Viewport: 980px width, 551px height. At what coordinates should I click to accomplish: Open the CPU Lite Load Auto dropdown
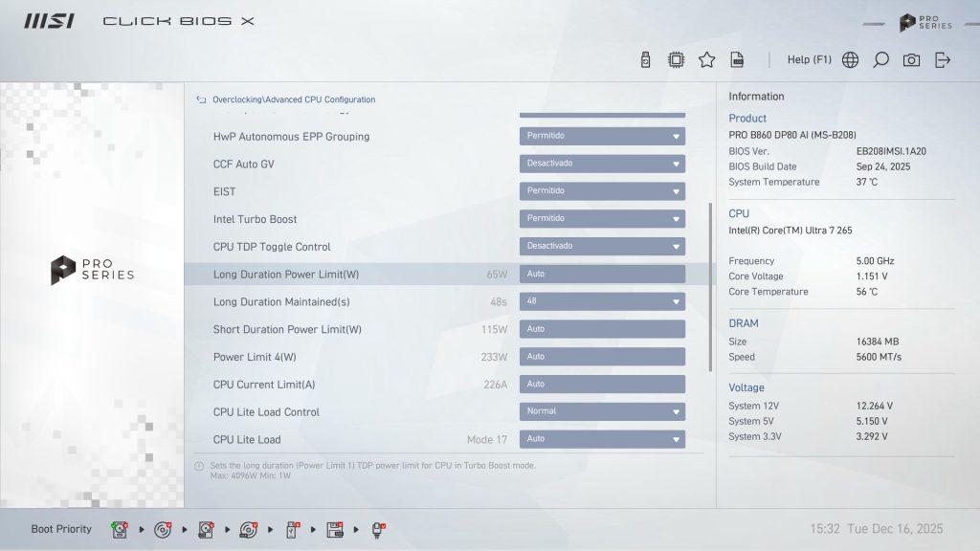coord(602,439)
